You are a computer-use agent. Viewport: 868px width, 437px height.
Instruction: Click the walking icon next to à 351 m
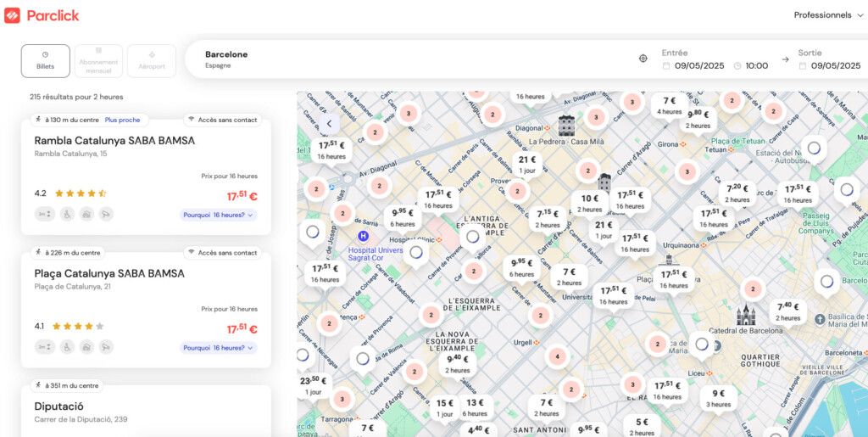[x=37, y=385]
